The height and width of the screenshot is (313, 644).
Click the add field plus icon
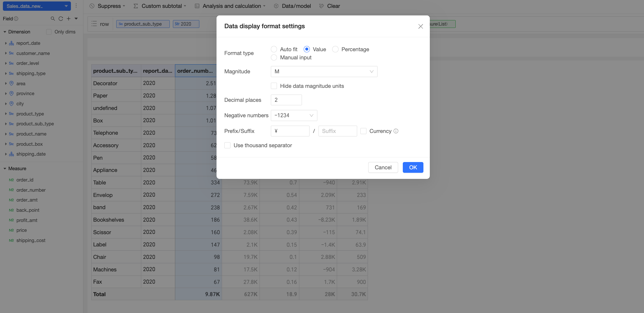point(69,19)
